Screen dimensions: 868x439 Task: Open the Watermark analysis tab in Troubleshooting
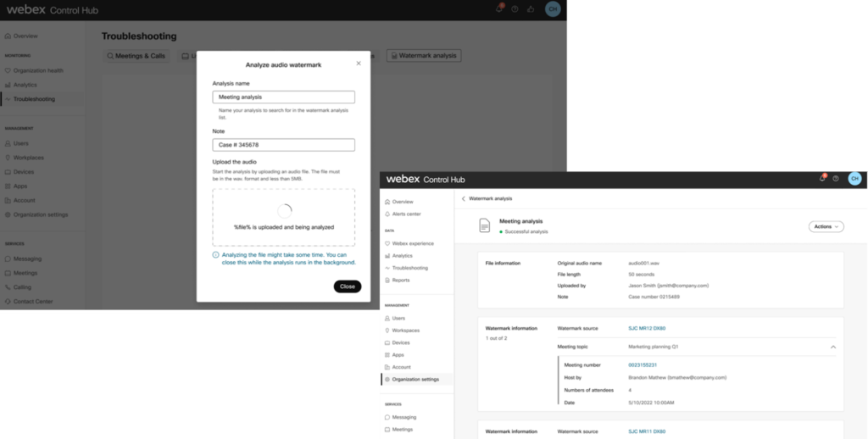click(424, 55)
